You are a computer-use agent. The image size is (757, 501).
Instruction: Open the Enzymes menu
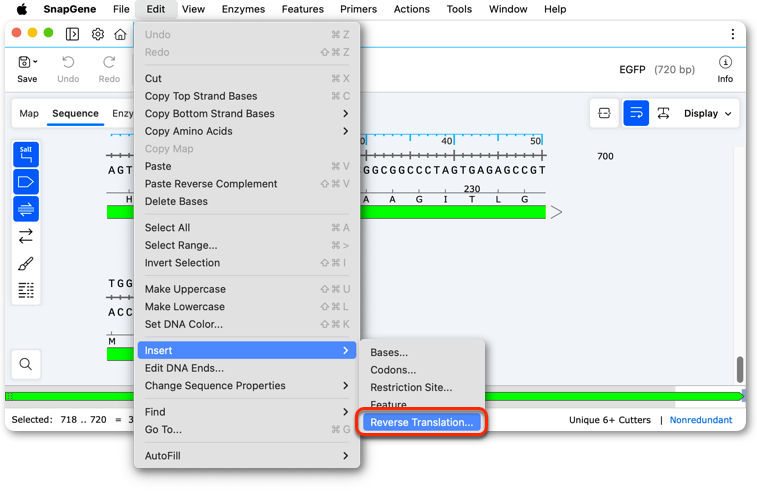(x=243, y=9)
